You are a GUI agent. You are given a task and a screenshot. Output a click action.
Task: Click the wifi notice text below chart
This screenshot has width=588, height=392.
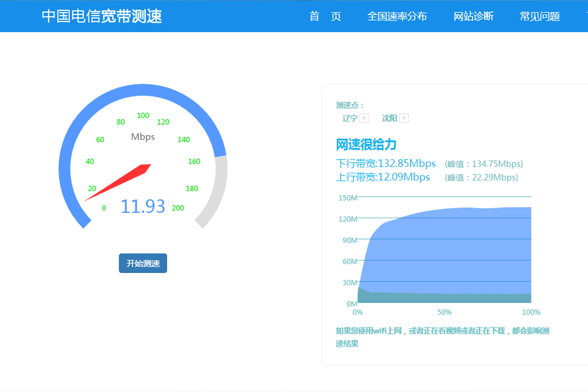click(x=442, y=337)
